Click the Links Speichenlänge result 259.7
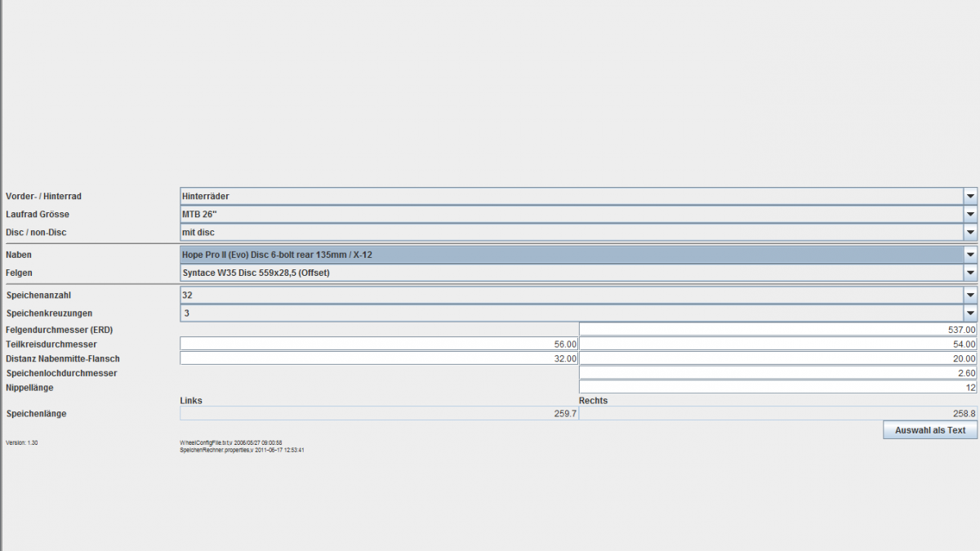The height and width of the screenshot is (551, 980). (379, 414)
